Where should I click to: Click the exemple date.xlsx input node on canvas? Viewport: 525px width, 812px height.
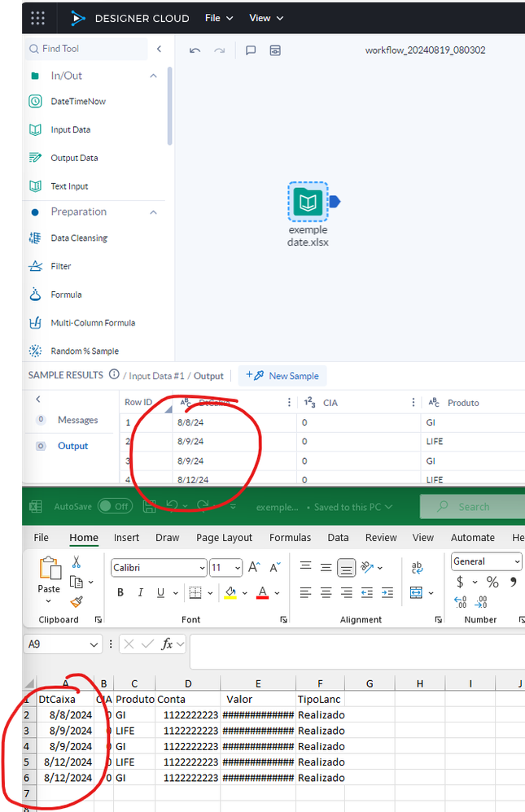(308, 202)
